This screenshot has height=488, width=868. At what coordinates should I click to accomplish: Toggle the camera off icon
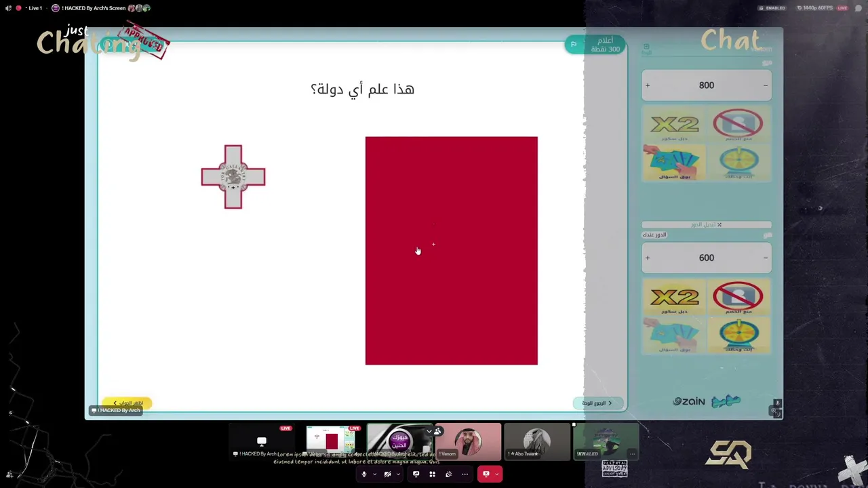(x=387, y=474)
